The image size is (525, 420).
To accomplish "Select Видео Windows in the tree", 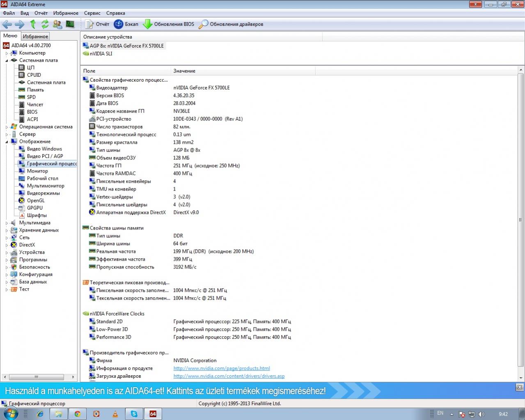I will [x=44, y=149].
